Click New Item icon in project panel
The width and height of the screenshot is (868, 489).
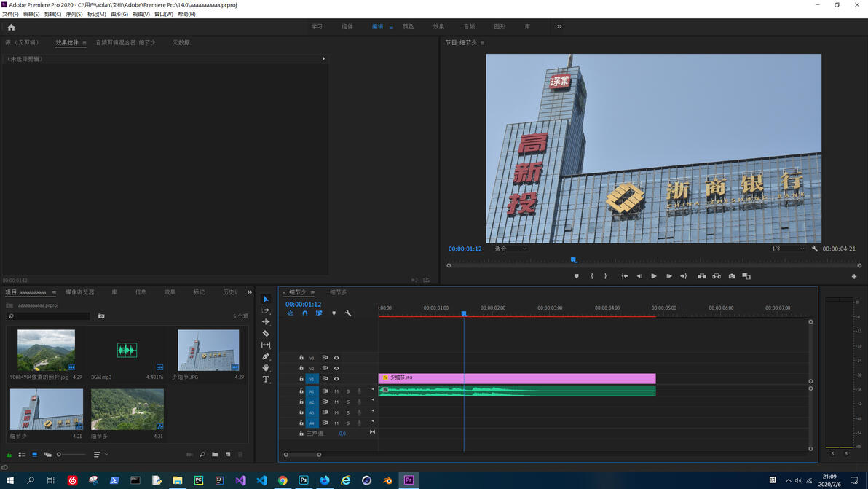coord(227,454)
